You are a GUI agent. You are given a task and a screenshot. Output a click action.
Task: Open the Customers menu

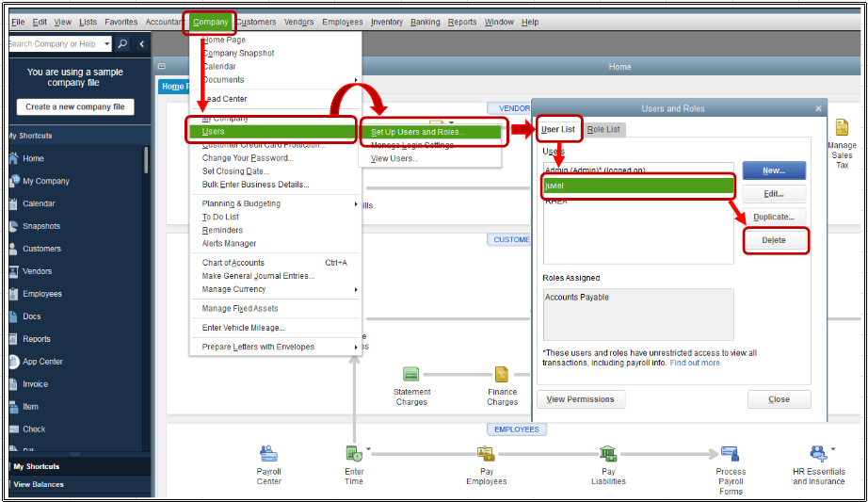(x=256, y=23)
